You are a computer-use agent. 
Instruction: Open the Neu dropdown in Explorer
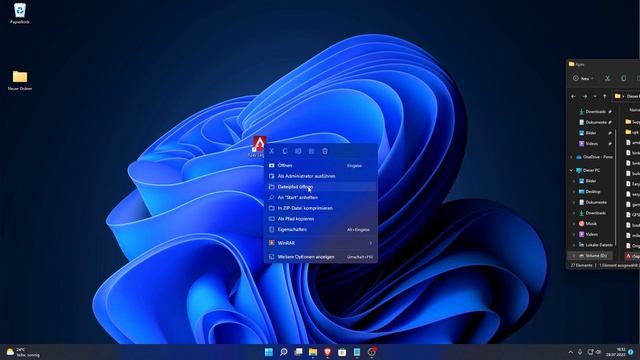583,78
